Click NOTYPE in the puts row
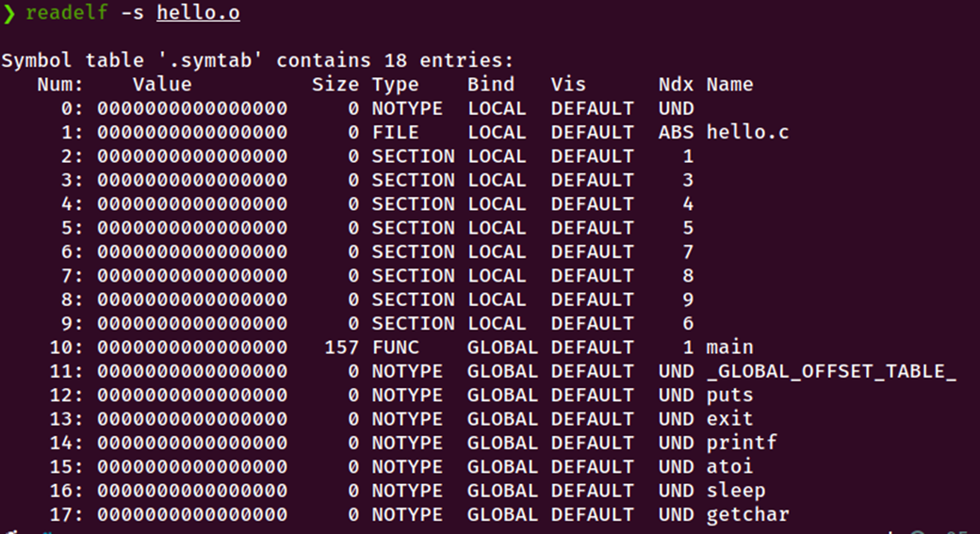 point(407,396)
